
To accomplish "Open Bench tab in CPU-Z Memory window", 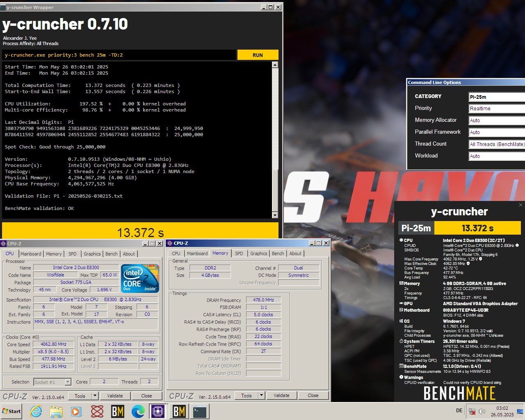I will click(x=278, y=253).
